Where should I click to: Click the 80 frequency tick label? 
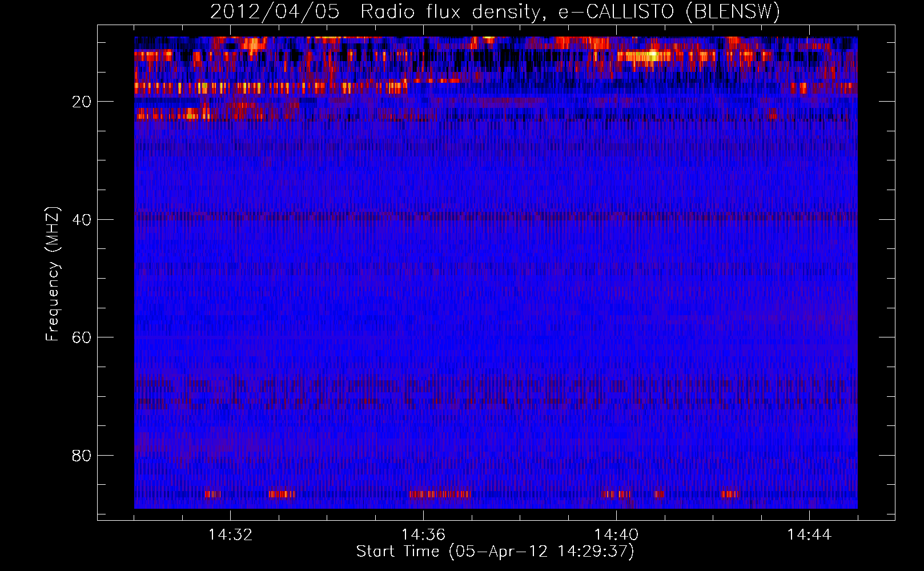(82, 456)
